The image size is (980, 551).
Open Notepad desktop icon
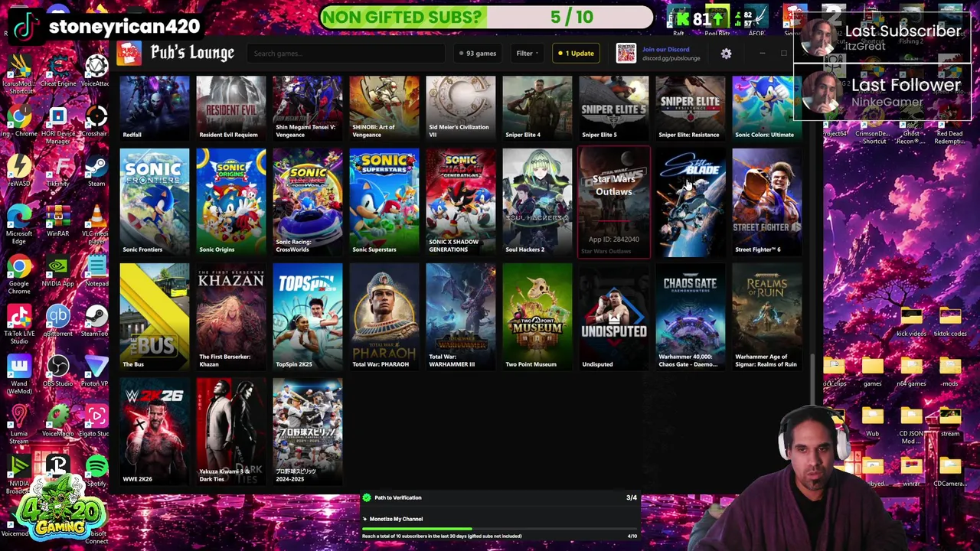coord(96,270)
